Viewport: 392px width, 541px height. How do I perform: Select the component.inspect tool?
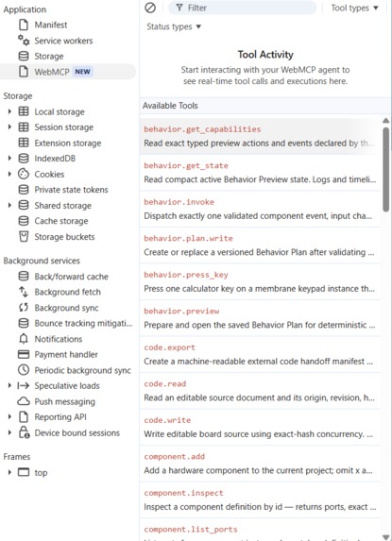click(261, 500)
